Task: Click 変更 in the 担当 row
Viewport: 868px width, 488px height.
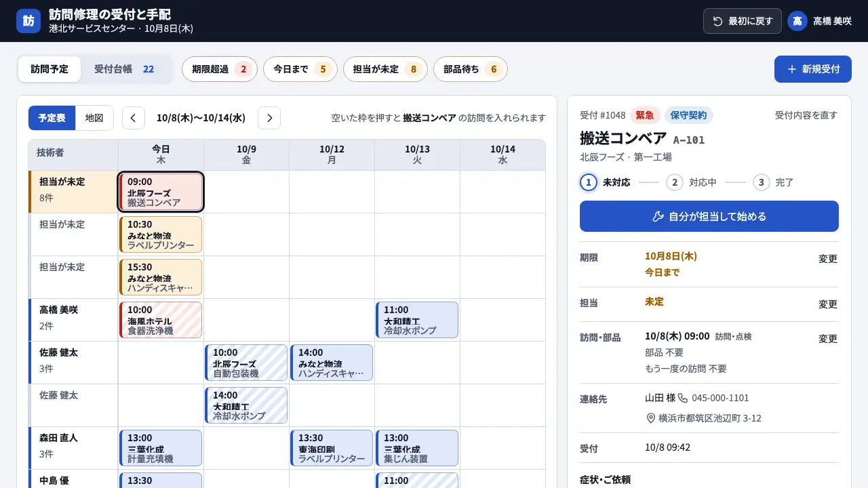Action: tap(828, 304)
